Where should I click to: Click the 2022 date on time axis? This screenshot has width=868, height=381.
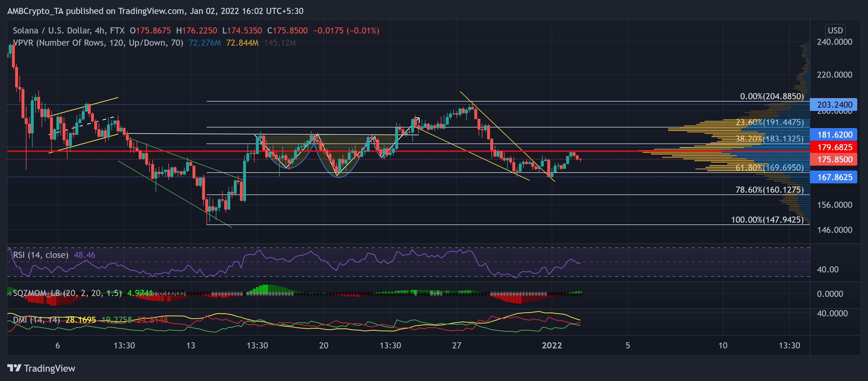click(x=552, y=345)
